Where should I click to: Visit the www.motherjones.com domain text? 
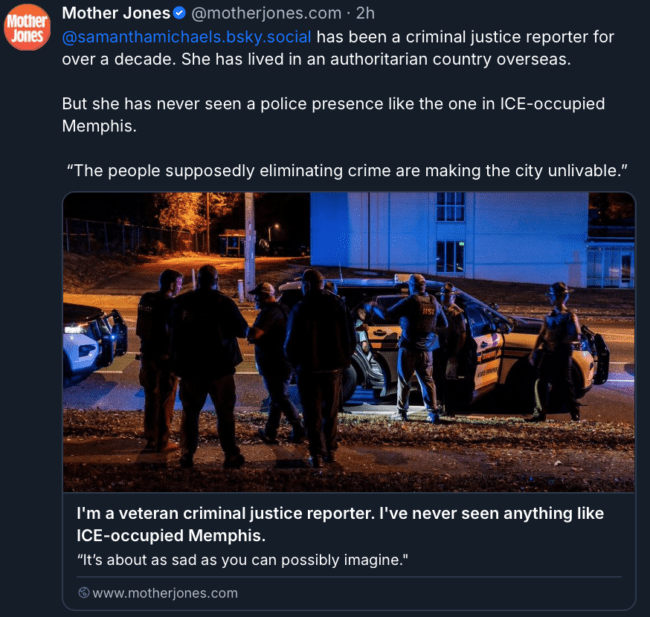(x=165, y=593)
